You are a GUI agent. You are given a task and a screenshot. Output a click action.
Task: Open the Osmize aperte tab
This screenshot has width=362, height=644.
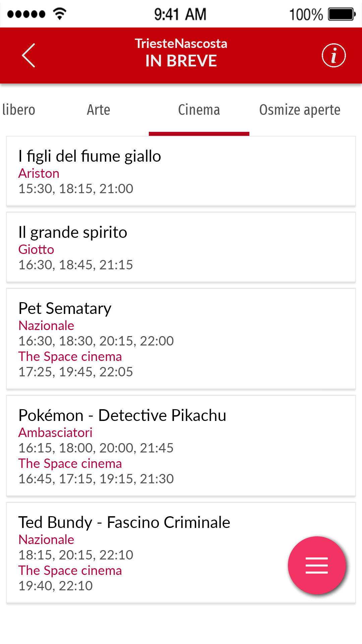[x=300, y=110]
